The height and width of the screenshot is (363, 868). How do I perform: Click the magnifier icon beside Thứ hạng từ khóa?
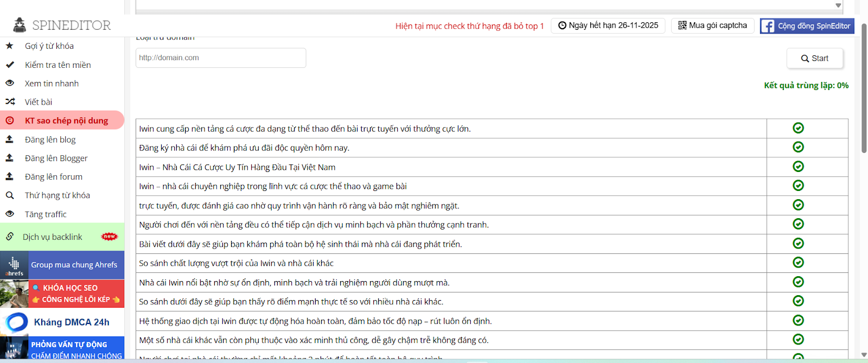point(9,195)
